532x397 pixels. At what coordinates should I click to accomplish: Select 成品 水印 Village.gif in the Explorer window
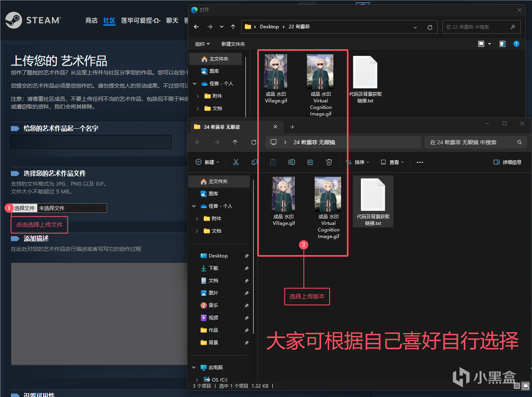[284, 201]
